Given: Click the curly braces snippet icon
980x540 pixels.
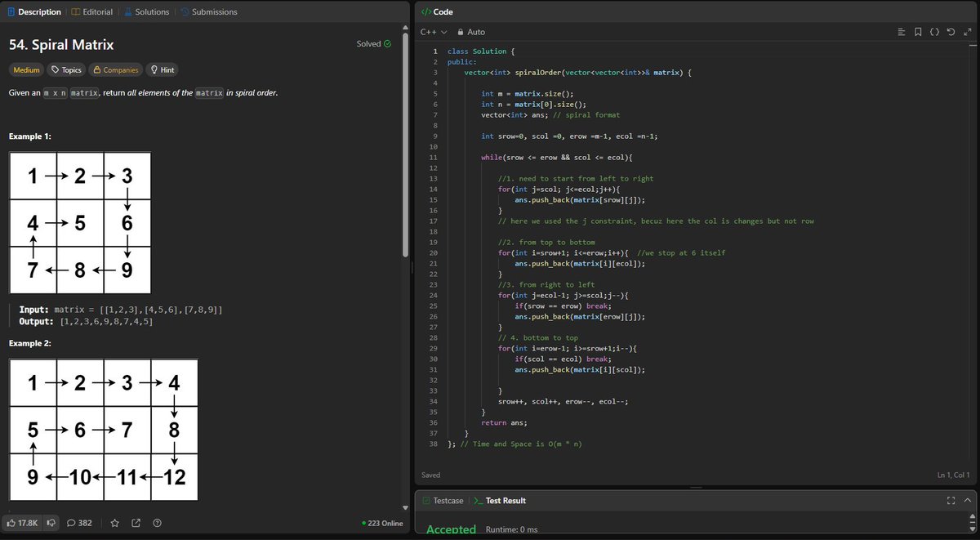Looking at the screenshot, I should 934,32.
